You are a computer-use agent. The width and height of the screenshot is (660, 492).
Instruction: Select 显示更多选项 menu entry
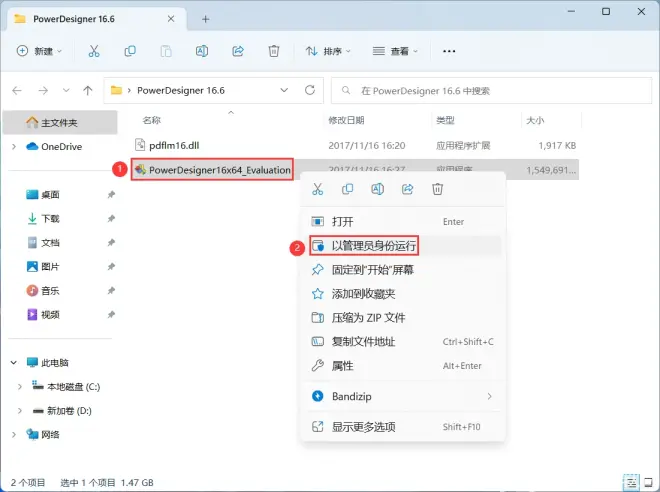point(404,427)
